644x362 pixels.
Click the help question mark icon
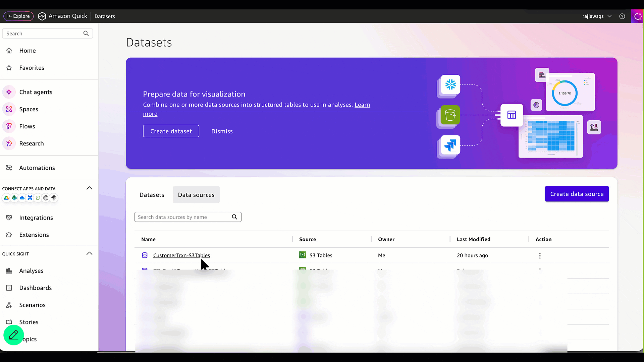click(622, 16)
